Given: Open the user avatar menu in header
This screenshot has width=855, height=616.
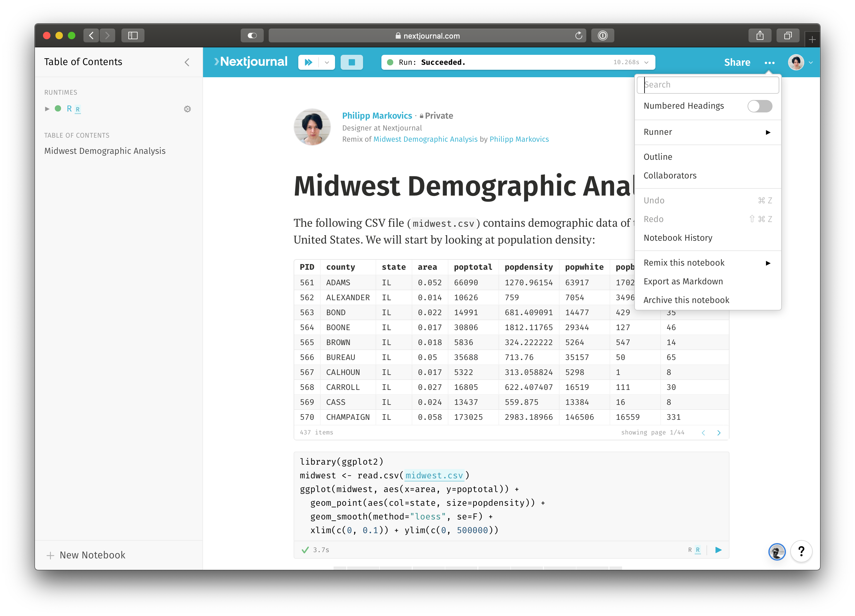Looking at the screenshot, I should pyautogui.click(x=796, y=62).
